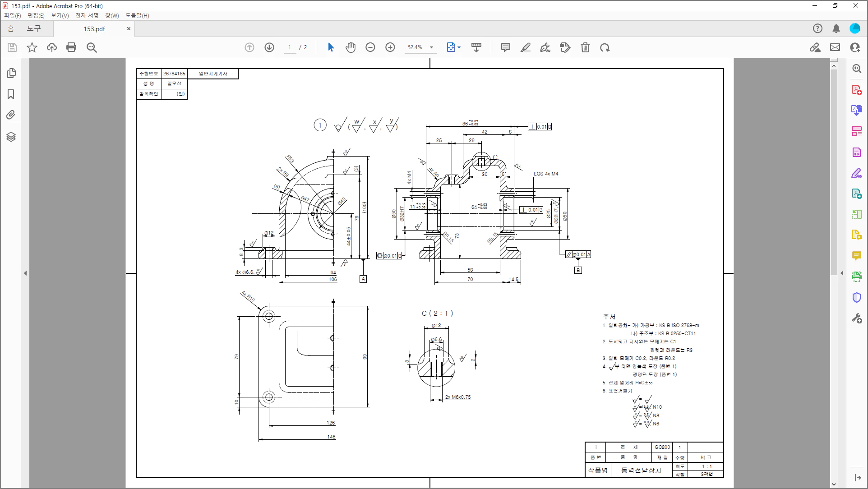868x489 pixels.
Task: Open the Attachments panel
Action: click(x=11, y=115)
